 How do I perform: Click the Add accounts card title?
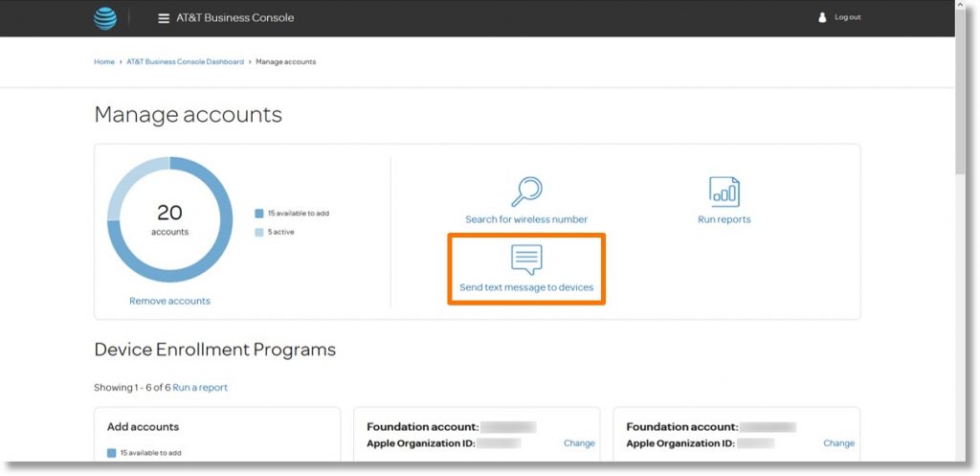(x=144, y=426)
